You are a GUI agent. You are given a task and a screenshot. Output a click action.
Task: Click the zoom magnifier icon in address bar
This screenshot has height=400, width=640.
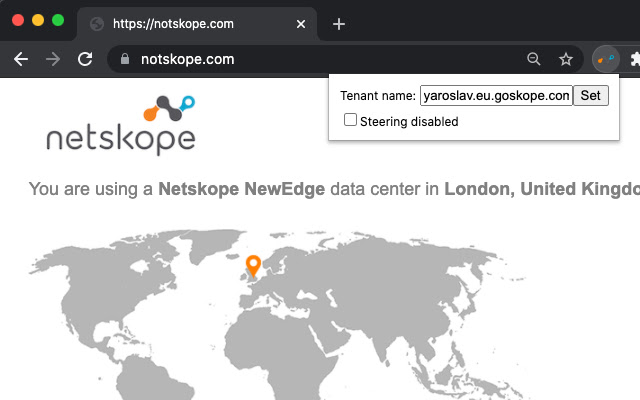(534, 59)
